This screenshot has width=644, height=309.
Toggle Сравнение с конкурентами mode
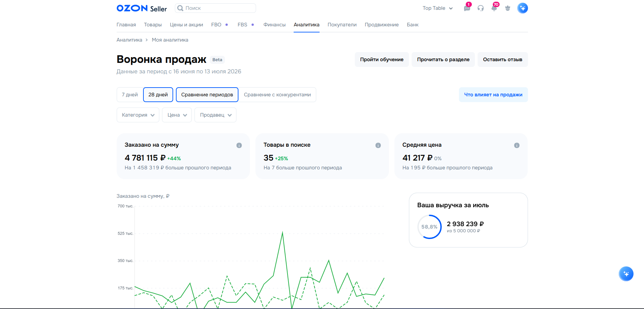click(x=277, y=95)
